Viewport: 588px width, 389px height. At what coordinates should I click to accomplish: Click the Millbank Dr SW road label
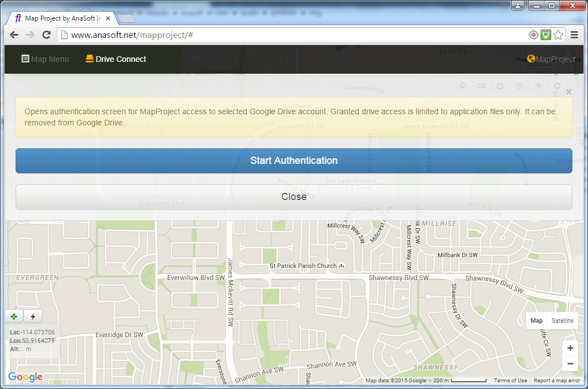[458, 255]
